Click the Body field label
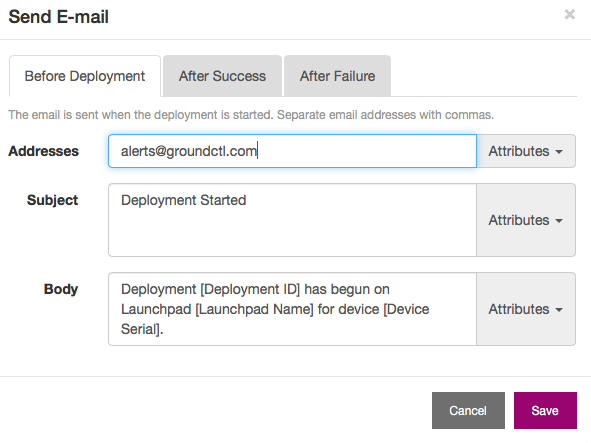Viewport: 591px width, 443px height. [61, 289]
